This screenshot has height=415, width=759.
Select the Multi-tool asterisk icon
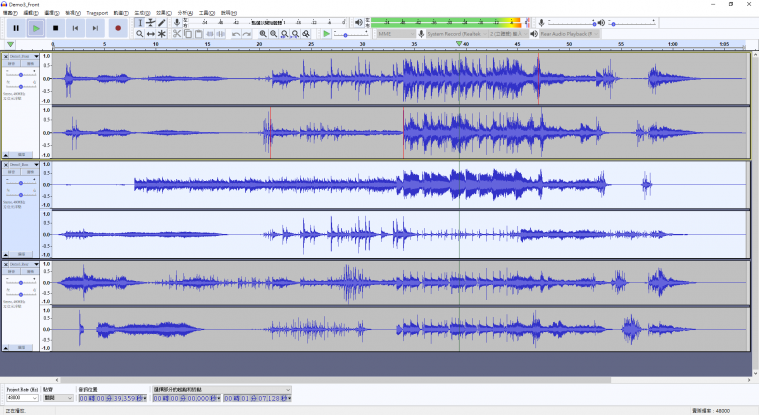click(163, 34)
